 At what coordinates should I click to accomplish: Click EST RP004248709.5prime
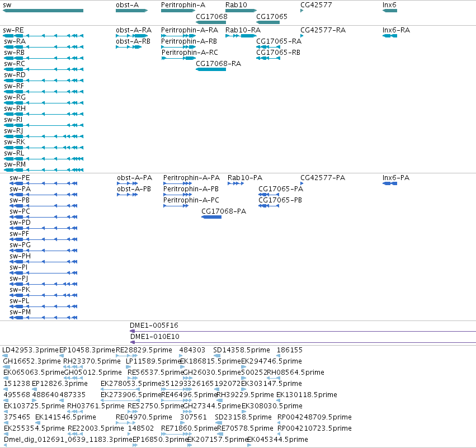point(314,417)
